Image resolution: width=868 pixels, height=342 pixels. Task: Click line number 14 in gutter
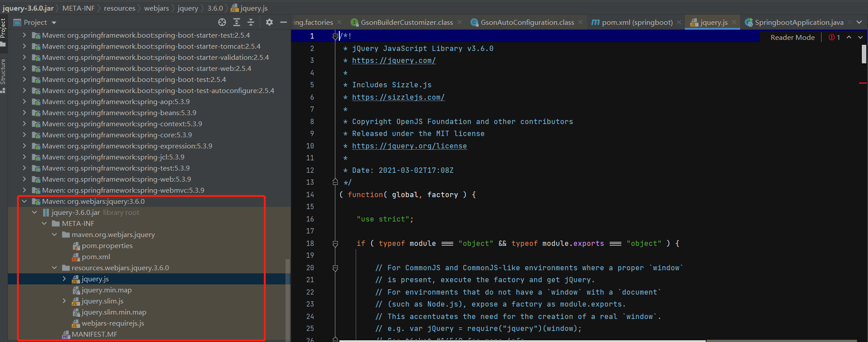point(310,195)
